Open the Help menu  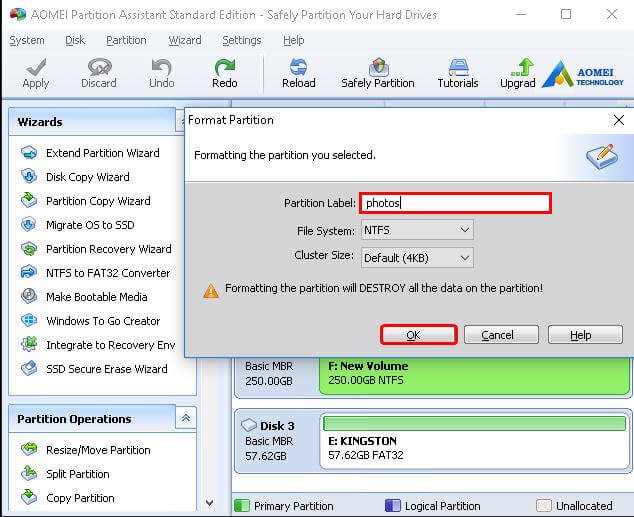click(294, 40)
